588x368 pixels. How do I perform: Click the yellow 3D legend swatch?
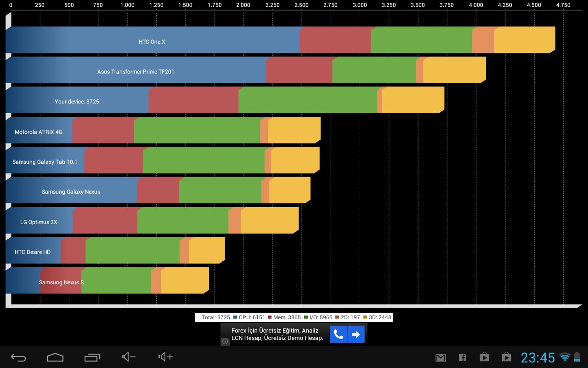(x=365, y=318)
